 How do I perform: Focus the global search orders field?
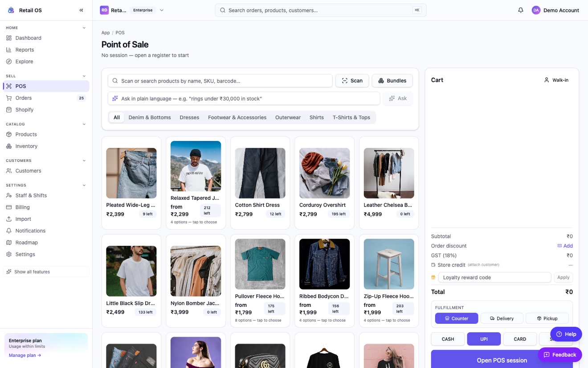coord(321,10)
